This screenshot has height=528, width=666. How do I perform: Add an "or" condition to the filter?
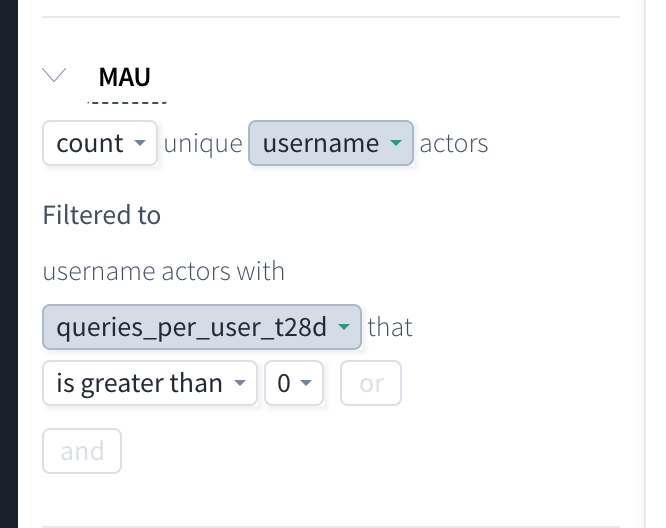[371, 383]
